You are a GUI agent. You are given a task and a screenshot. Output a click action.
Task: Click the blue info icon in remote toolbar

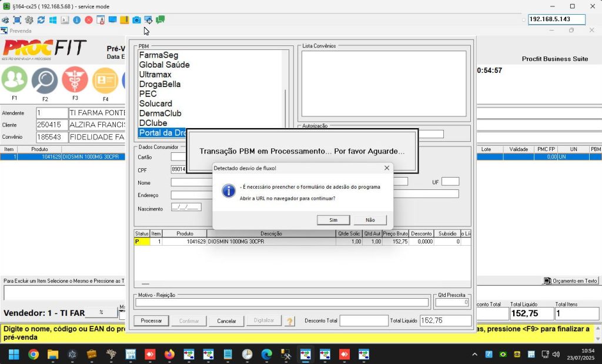(77, 20)
